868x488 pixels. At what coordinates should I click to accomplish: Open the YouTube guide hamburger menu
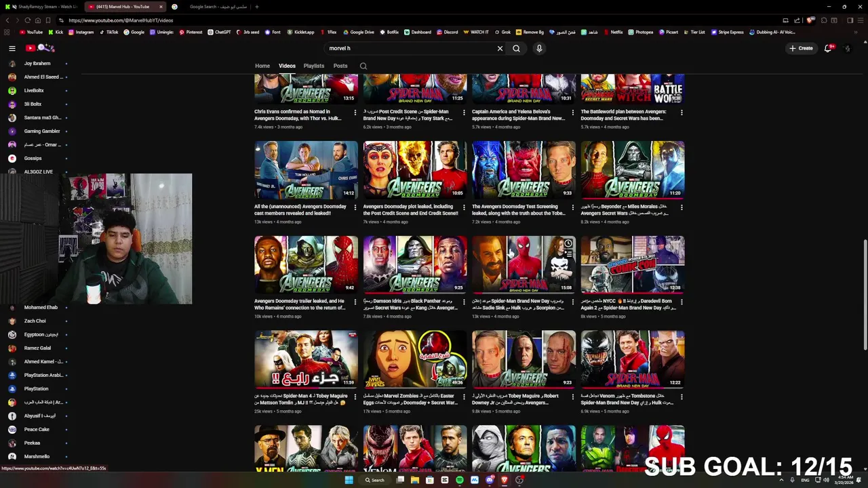pos(12,48)
